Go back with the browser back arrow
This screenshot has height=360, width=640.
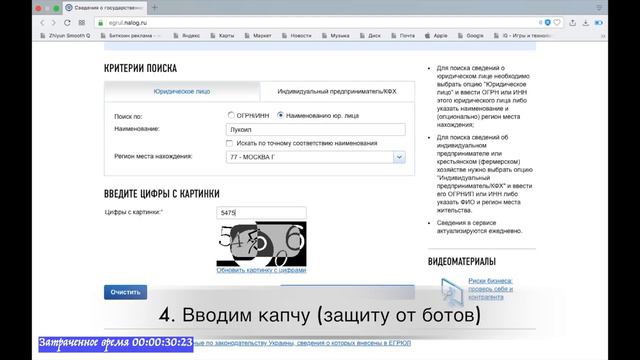click(x=42, y=23)
